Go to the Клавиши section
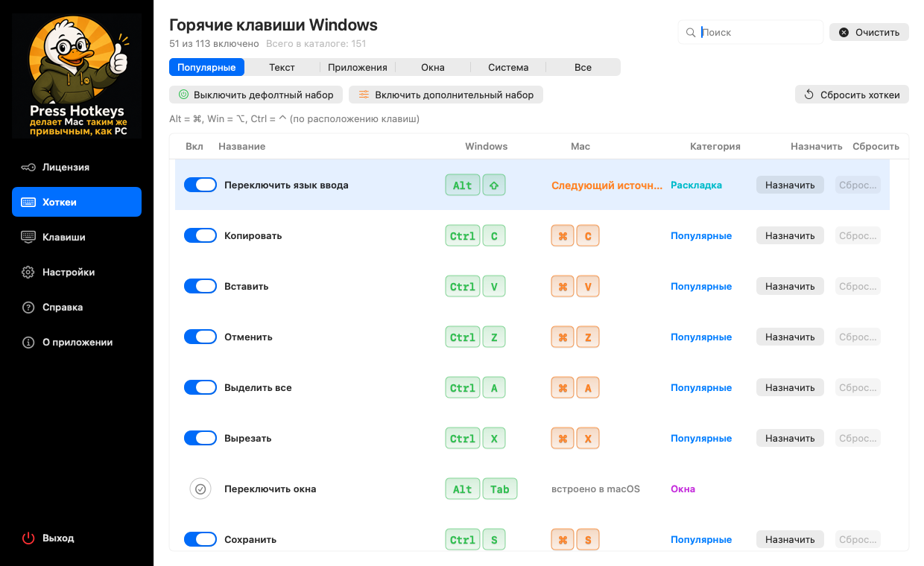 point(76,237)
